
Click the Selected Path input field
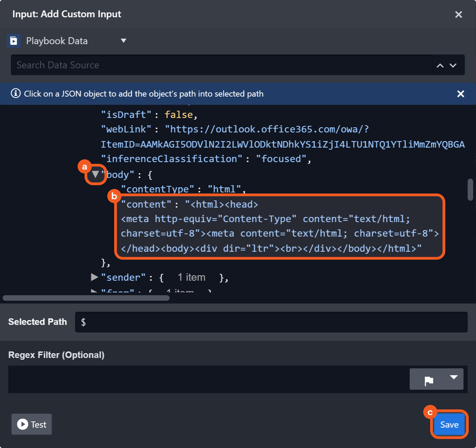[271, 322]
